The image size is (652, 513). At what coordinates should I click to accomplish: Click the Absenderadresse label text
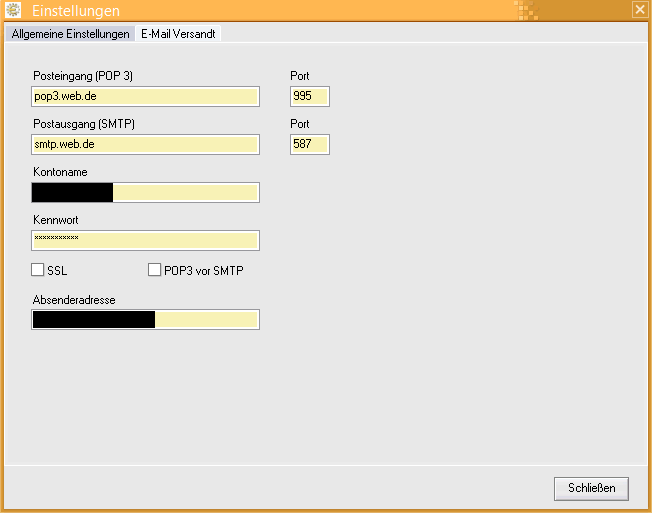[x=74, y=298]
